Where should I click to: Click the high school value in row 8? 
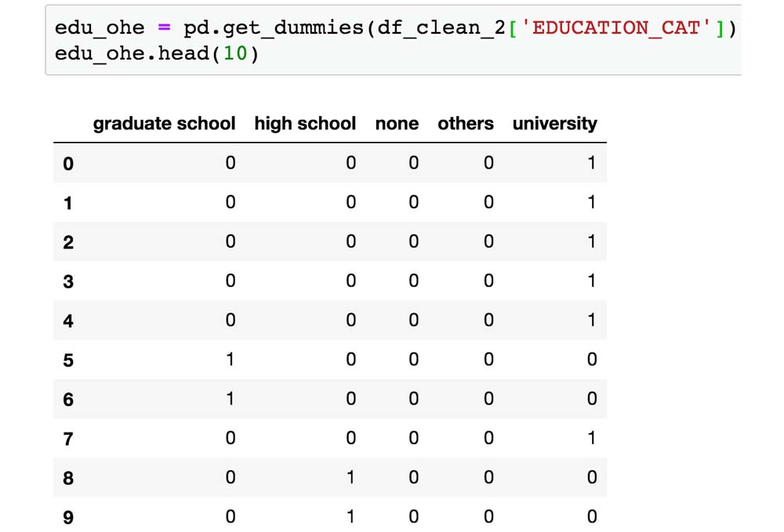click(x=350, y=477)
